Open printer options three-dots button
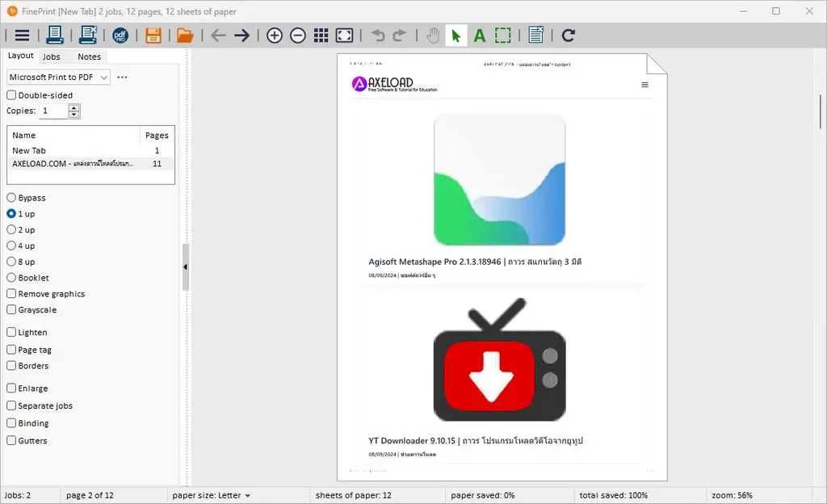 pos(123,77)
